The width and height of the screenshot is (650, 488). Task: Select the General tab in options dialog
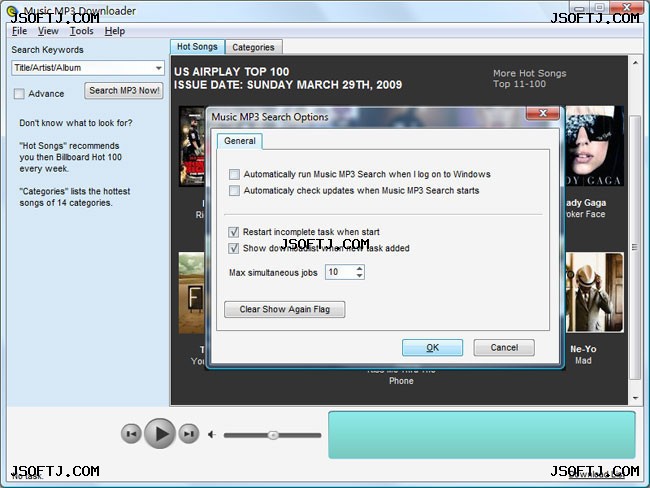[240, 141]
